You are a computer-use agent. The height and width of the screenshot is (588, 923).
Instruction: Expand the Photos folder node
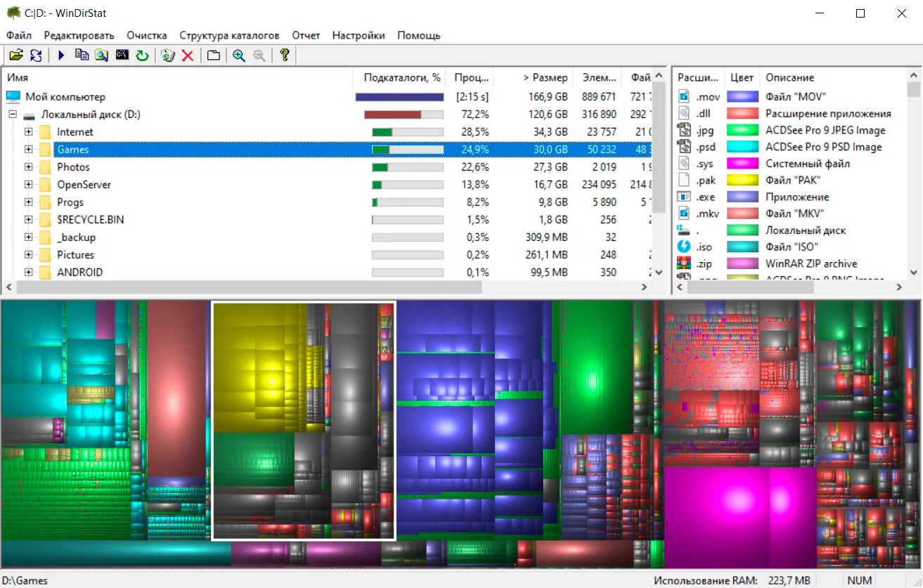[x=28, y=167]
